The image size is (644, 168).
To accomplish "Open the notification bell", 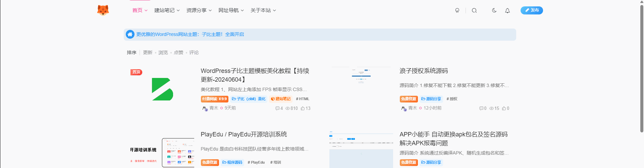I will [507, 10].
